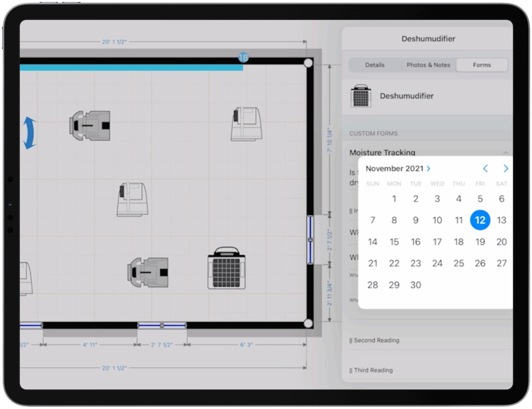Switch to the Details tab
Viewport: 532px width, 409px height.
point(375,65)
